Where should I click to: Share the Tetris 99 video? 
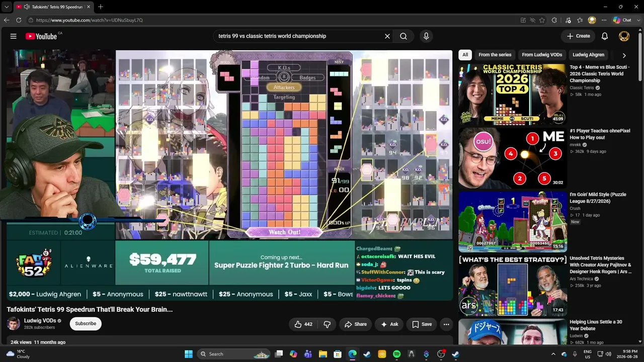click(x=355, y=324)
